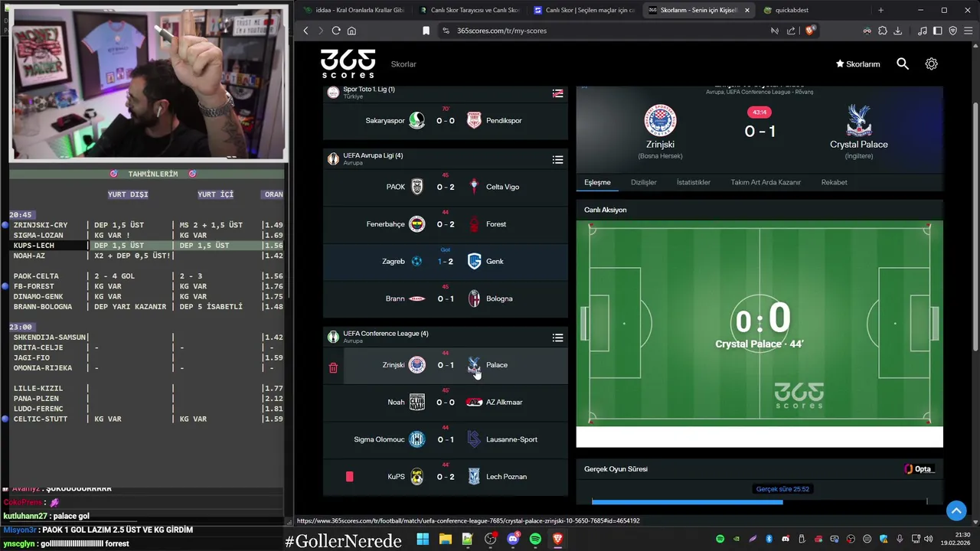The image size is (980, 551).
Task: Bookmark this page in the address bar
Action: (x=426, y=31)
